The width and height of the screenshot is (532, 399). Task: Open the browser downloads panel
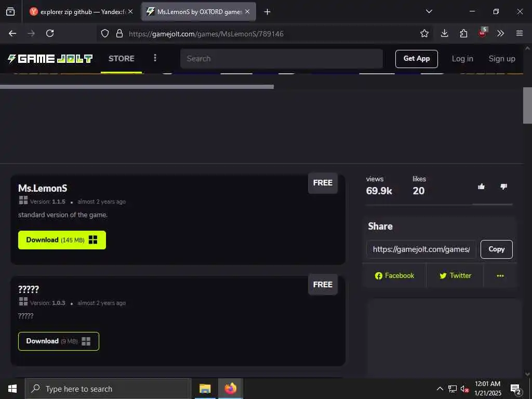(x=445, y=33)
